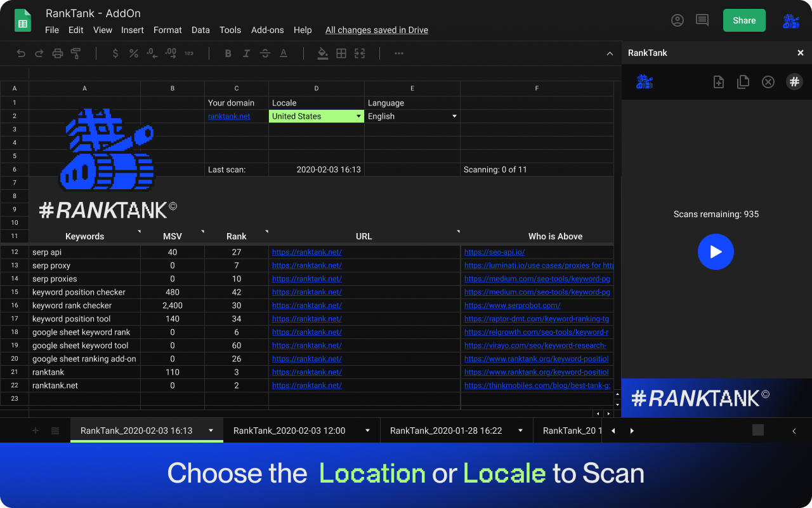This screenshot has width=812, height=508.
Task: Click the duplicate sheet icon in sidebar
Action: pos(743,82)
